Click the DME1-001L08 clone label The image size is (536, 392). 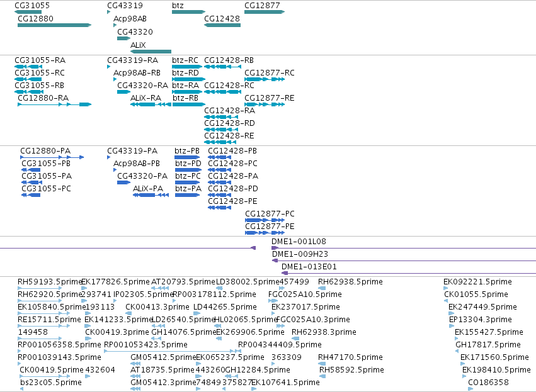click(x=299, y=242)
